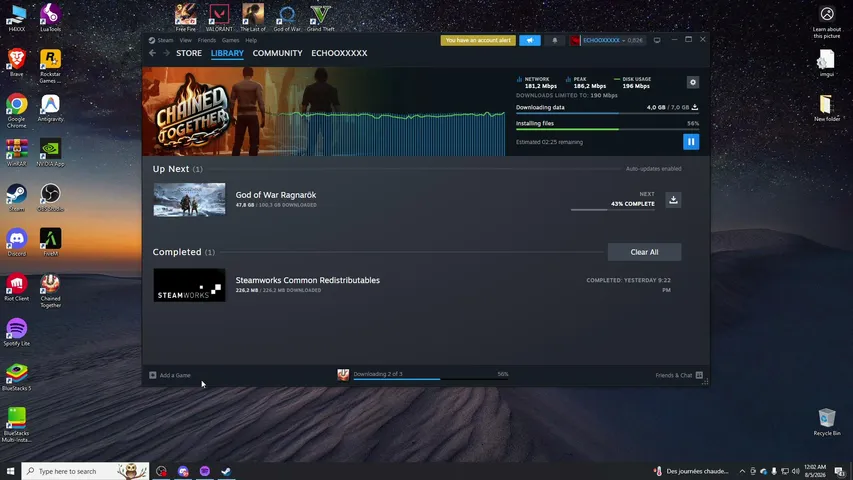Select the Recycle Bin icon
This screenshot has width=853, height=480.
[827, 422]
